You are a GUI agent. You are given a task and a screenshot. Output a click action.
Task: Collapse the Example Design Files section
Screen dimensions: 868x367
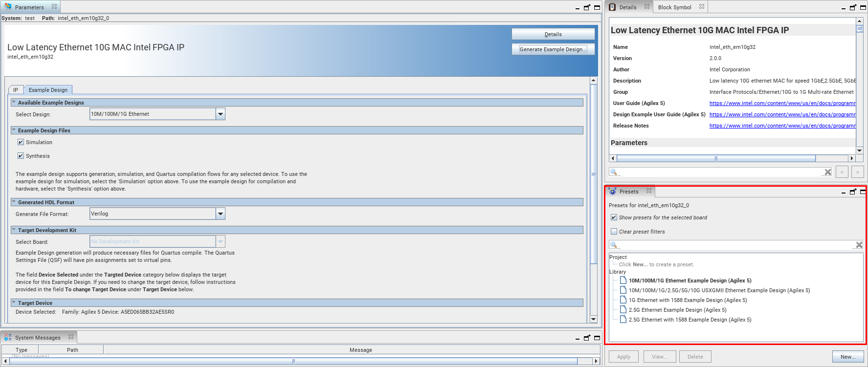[14, 130]
